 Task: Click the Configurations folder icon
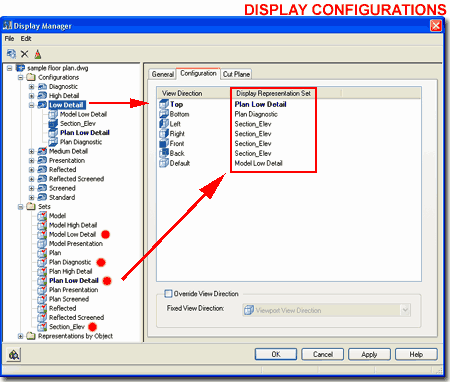tap(31, 77)
